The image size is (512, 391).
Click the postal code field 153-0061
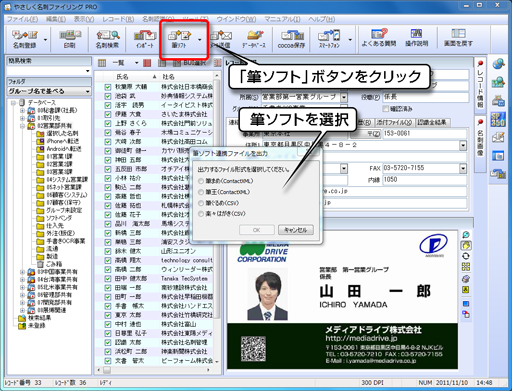pos(424,134)
